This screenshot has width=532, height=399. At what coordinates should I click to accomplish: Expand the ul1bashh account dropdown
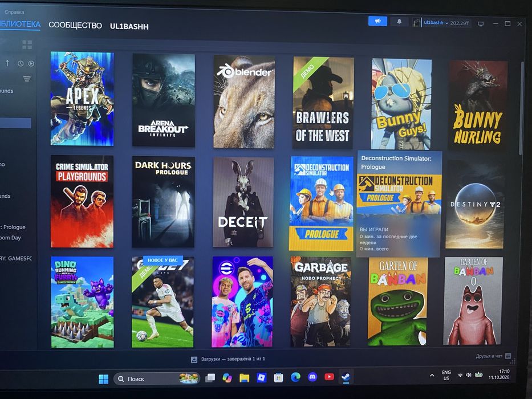446,23
